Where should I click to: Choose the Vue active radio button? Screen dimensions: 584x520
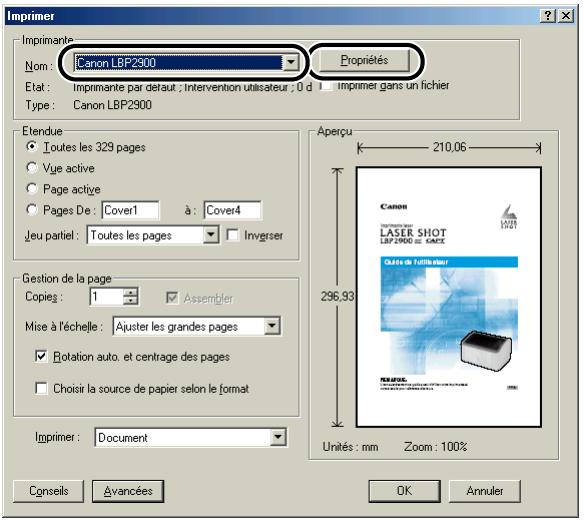tap(32, 168)
